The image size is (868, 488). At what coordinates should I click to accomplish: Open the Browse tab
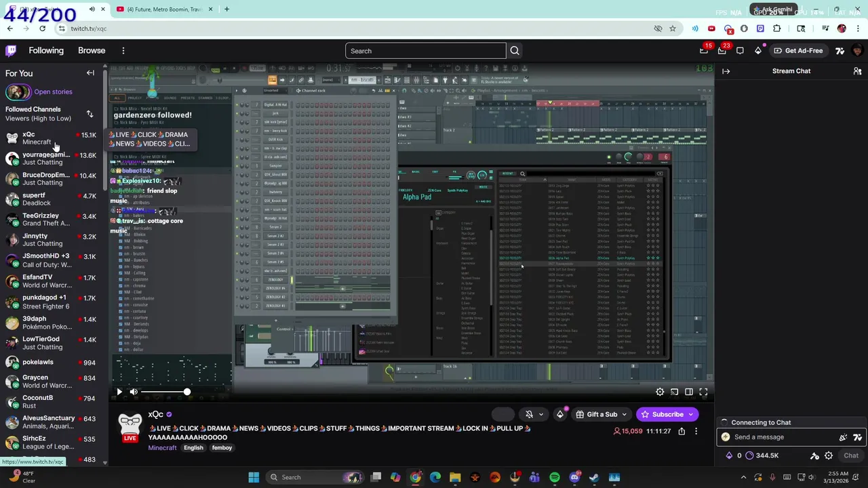coord(92,51)
